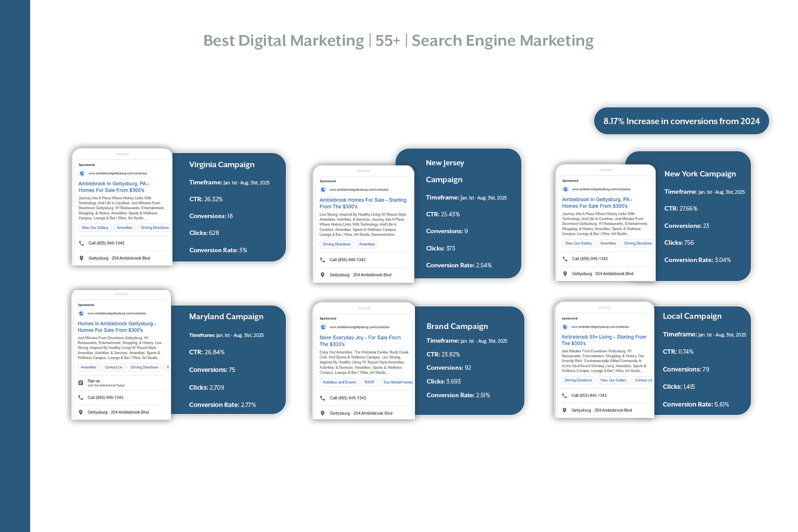The image size is (798, 532).
Task: Open the "More Everyday Joy" ad headline
Action: coord(360,341)
